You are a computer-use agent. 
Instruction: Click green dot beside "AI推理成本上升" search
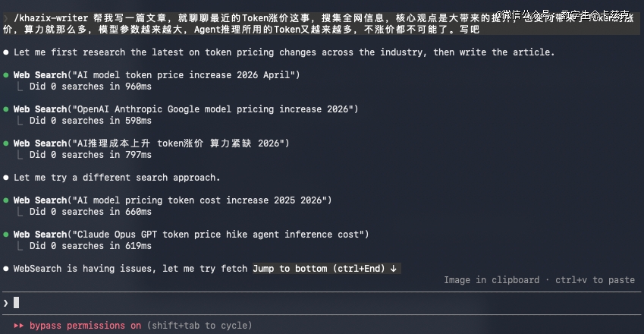tap(6, 143)
